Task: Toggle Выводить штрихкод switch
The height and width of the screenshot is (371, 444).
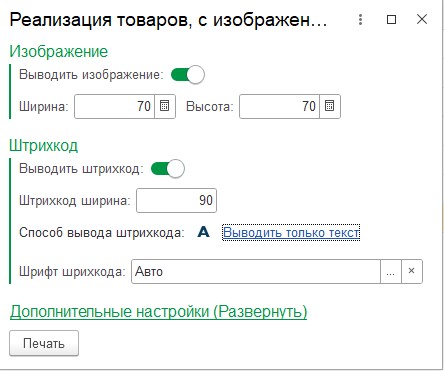Action: click(168, 169)
